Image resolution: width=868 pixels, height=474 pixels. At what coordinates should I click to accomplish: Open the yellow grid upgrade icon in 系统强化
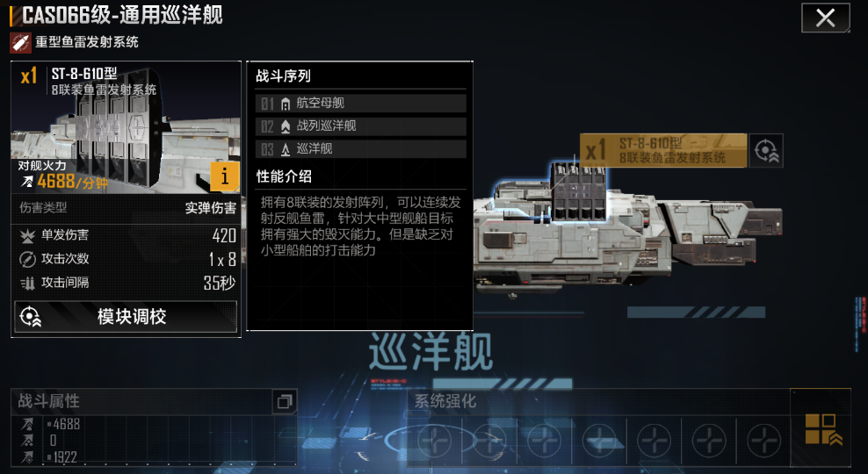821,427
